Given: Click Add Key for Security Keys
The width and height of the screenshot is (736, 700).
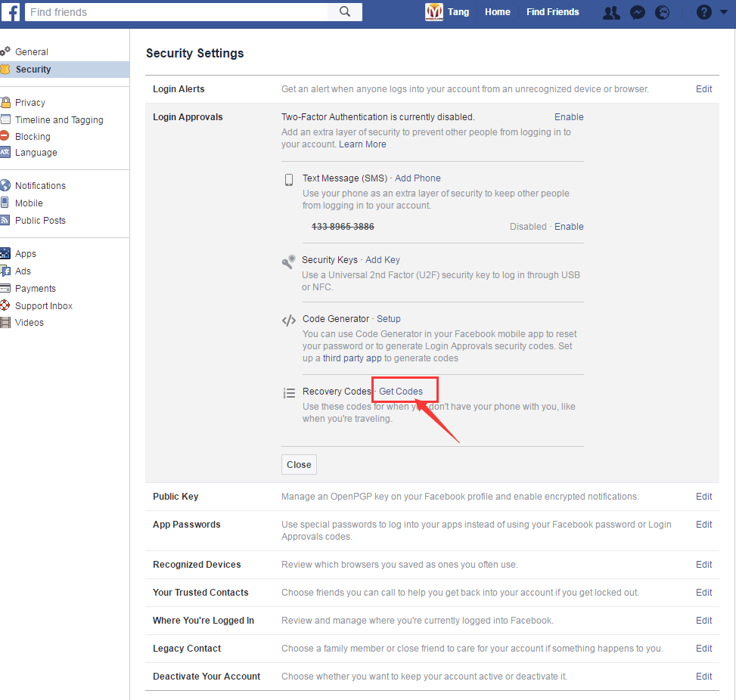Looking at the screenshot, I should pos(383,260).
